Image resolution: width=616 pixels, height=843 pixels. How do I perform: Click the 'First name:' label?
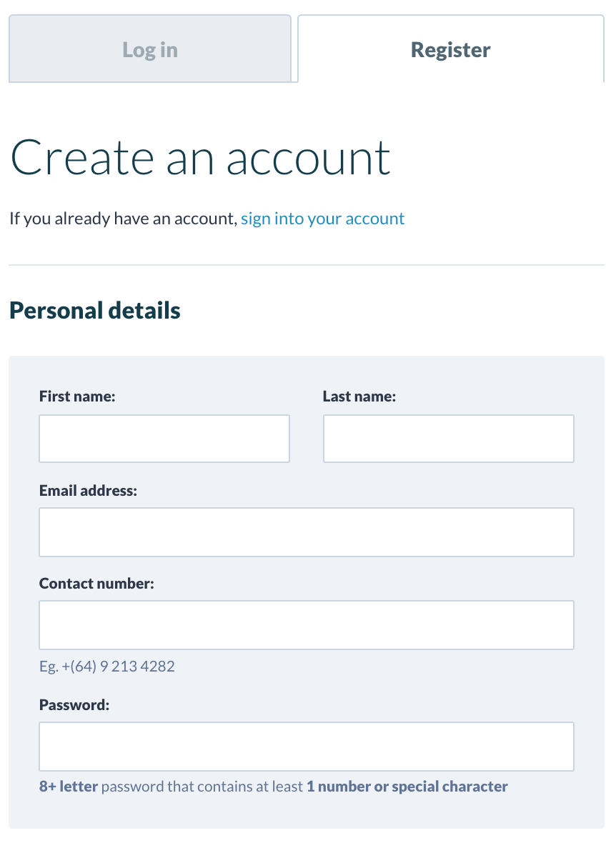77,396
